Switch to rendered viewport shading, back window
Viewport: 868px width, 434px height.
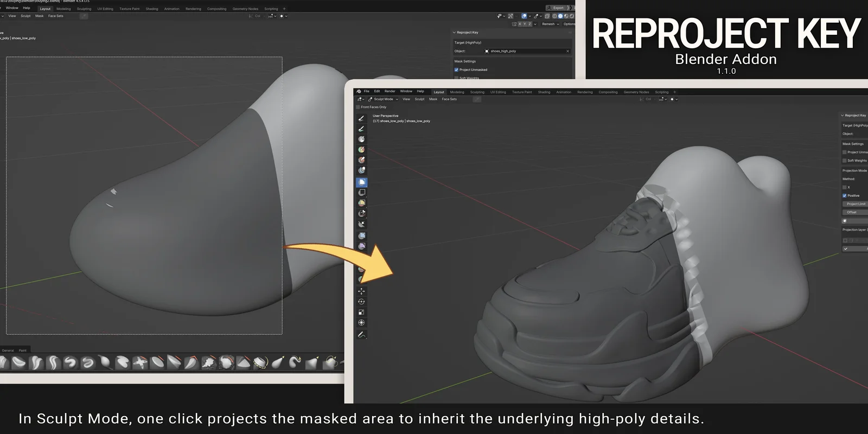coord(572,16)
